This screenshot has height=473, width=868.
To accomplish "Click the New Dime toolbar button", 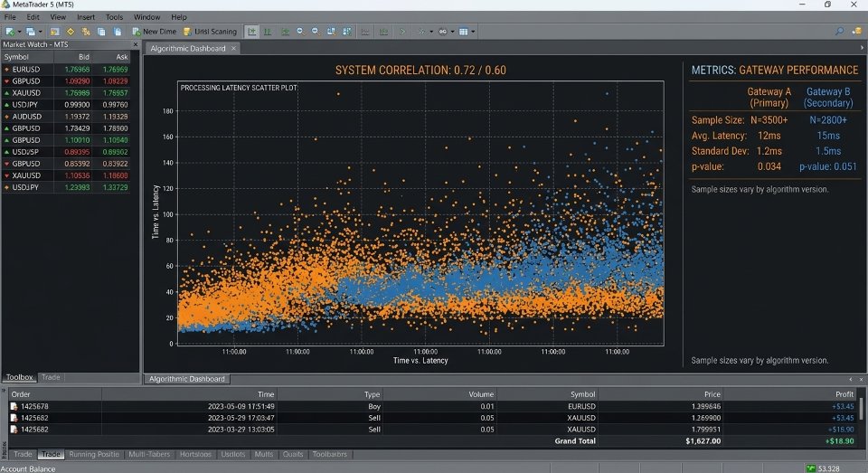I will click(154, 32).
